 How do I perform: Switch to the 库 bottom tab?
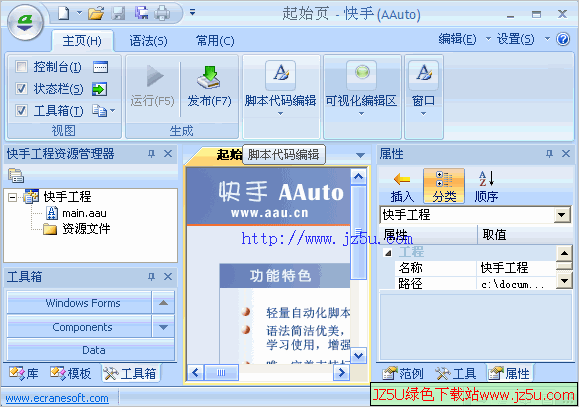click(24, 373)
